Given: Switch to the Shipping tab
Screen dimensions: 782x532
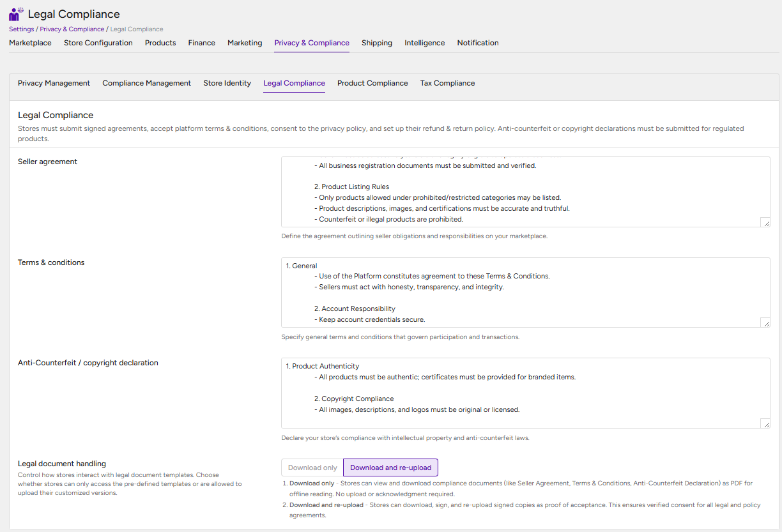Looking at the screenshot, I should tap(377, 43).
